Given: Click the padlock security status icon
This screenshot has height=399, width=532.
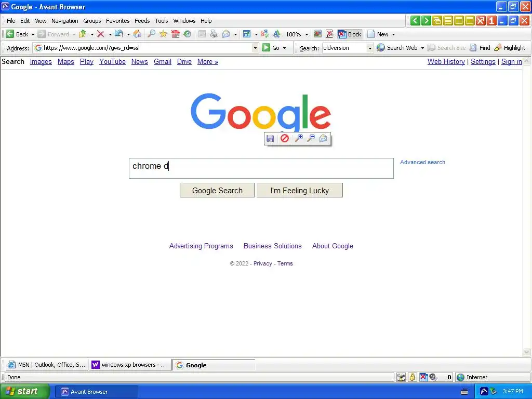Looking at the screenshot, I should [412, 377].
